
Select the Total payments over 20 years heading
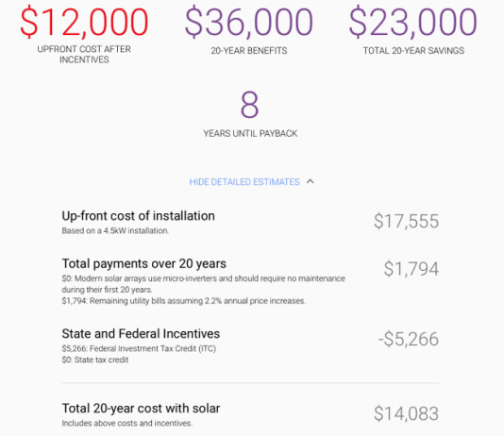(144, 263)
